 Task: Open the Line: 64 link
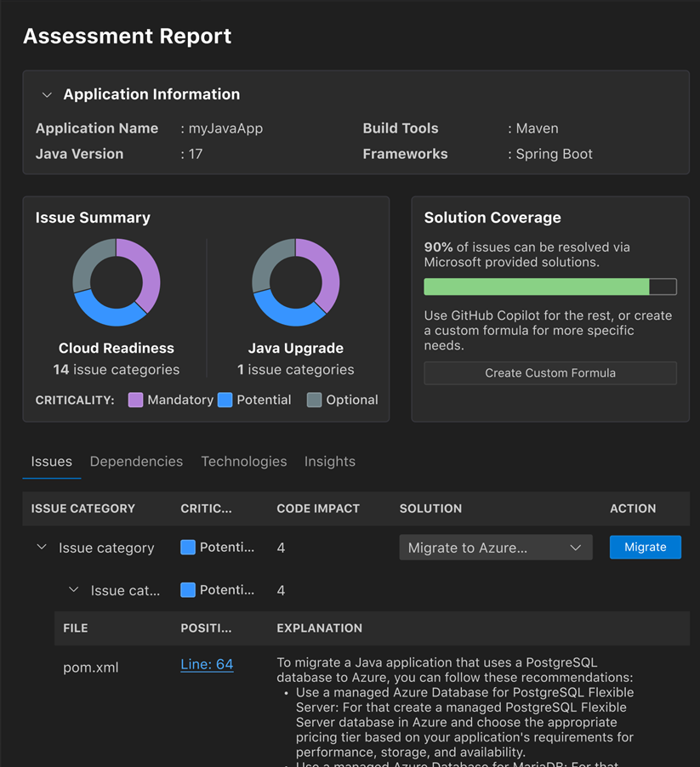tap(207, 664)
